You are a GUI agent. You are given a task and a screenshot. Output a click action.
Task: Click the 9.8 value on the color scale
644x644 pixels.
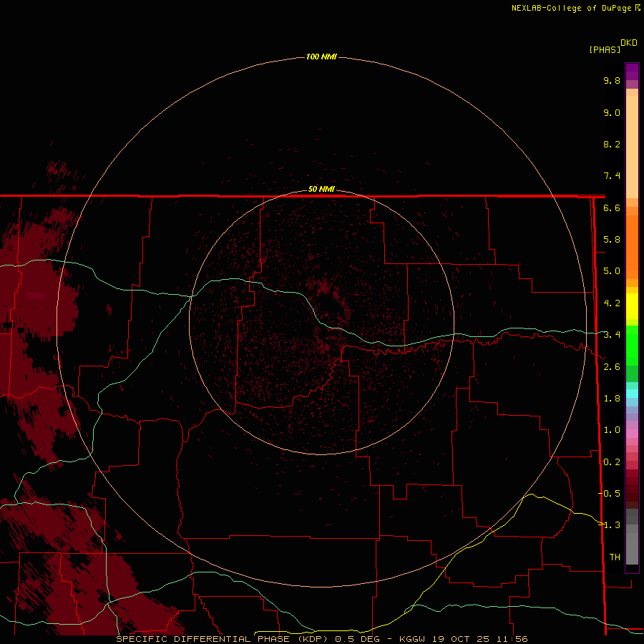tap(612, 80)
